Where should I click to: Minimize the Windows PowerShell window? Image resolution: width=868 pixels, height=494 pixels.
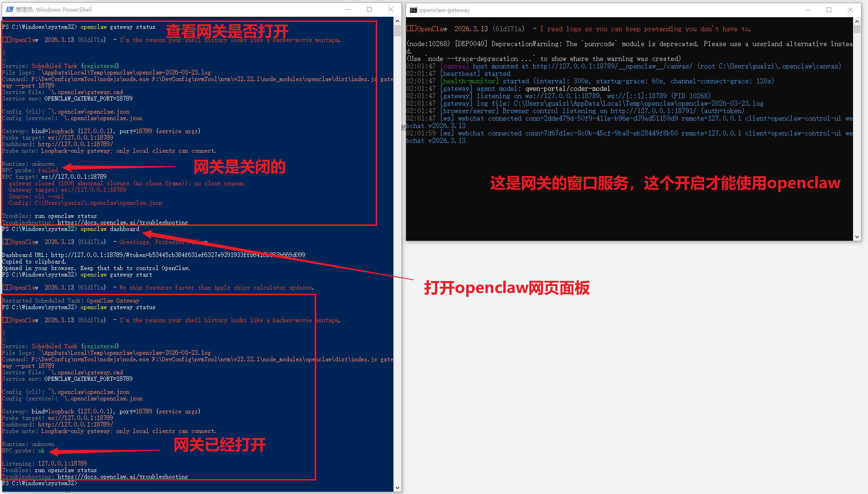click(349, 9)
